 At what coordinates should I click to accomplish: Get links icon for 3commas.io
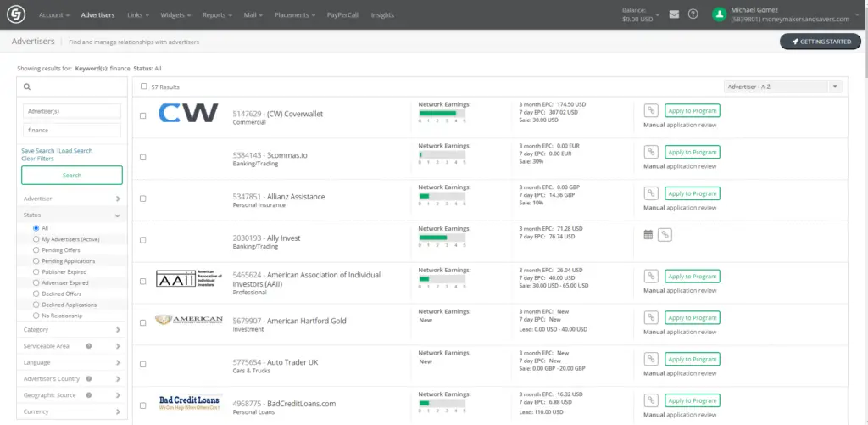(651, 152)
